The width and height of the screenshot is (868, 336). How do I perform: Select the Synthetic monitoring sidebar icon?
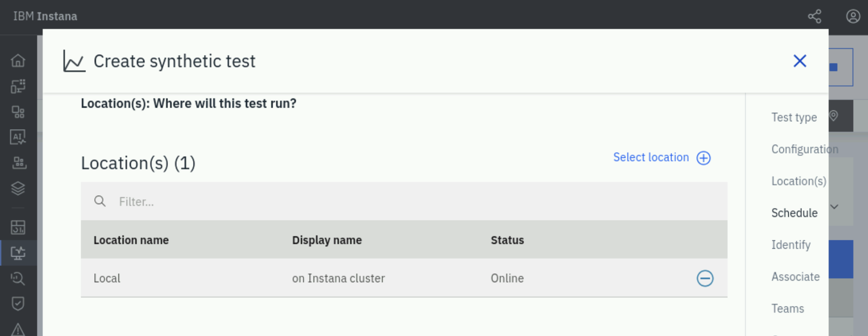coord(18,253)
